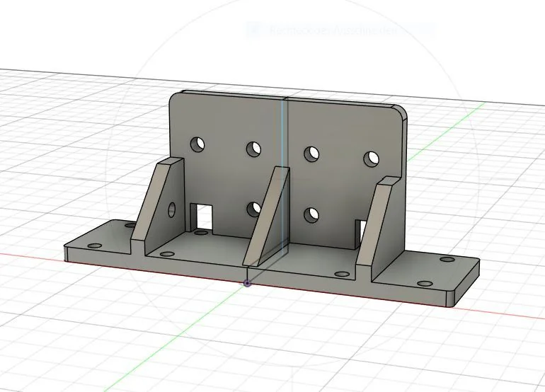Viewport: 545px width, 392px height.
Task: Select the second top hole from the left
Action: click(253, 149)
